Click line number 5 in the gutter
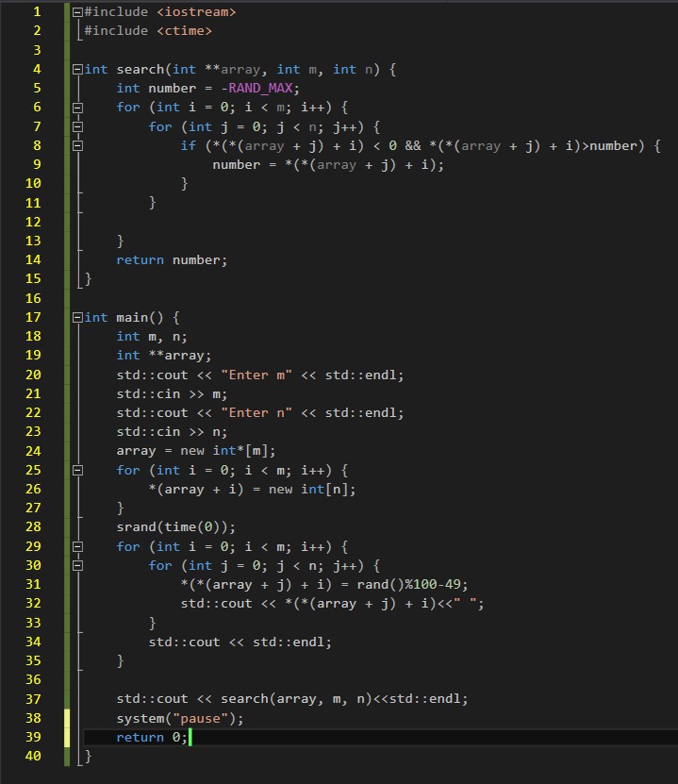The image size is (678, 784). (37, 88)
